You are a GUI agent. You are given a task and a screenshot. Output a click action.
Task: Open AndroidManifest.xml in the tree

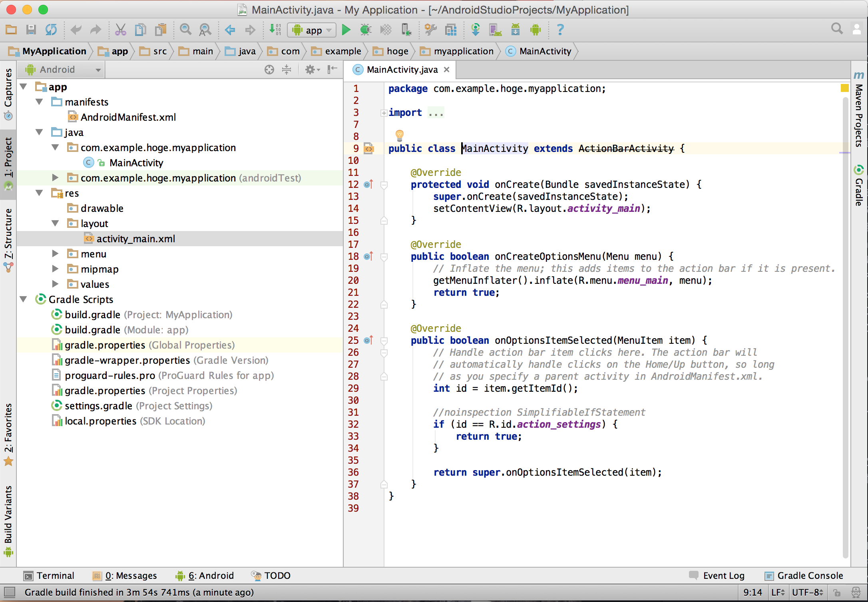tap(128, 117)
